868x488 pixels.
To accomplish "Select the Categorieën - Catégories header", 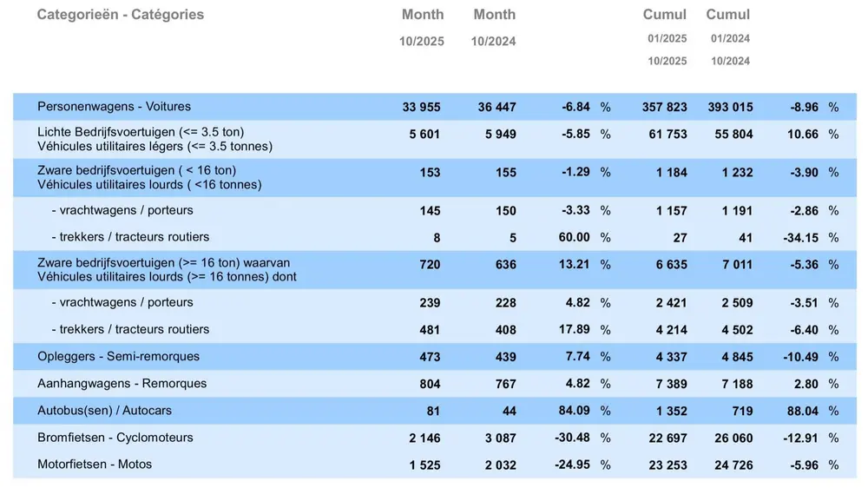I will tap(121, 15).
